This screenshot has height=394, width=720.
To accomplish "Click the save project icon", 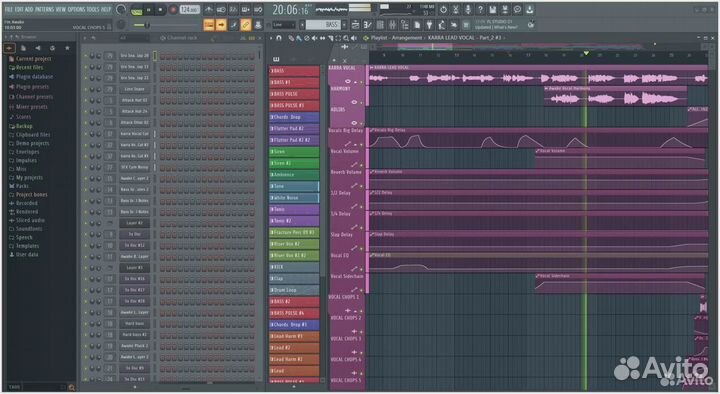I will click(x=493, y=10).
